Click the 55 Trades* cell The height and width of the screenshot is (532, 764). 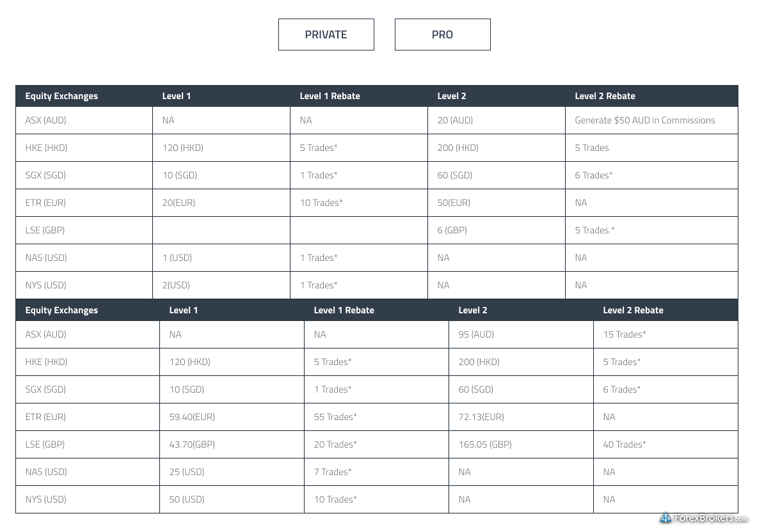tap(376, 417)
